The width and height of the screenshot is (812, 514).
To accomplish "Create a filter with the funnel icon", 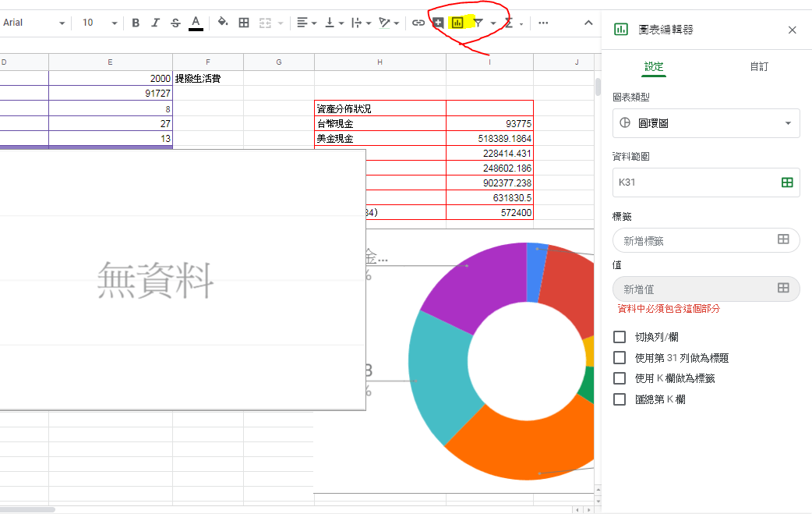I will coord(478,23).
